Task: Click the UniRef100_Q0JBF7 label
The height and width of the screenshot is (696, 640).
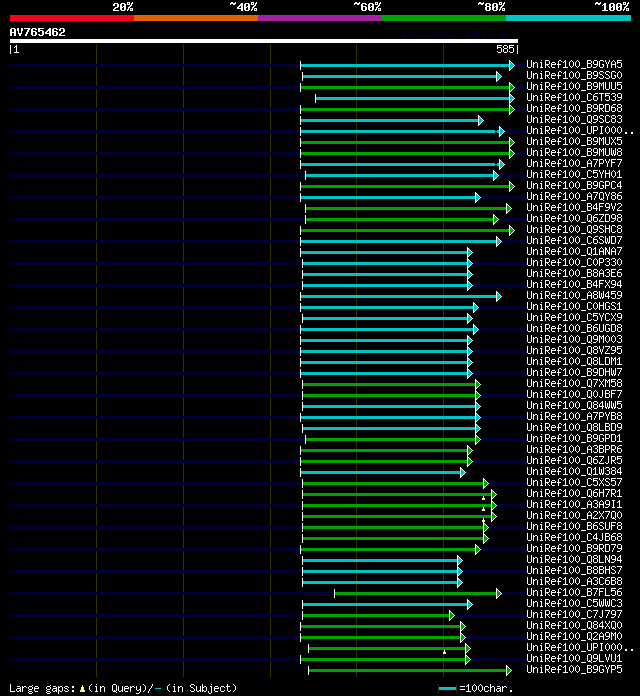Action: point(574,395)
